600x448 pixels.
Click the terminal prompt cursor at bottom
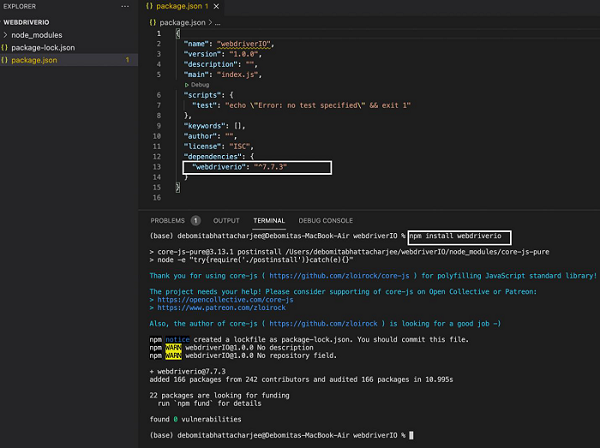pos(411,436)
